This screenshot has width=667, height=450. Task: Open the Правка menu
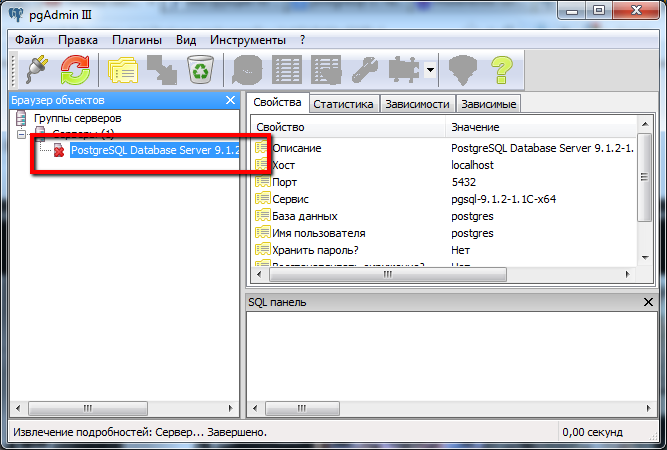pos(78,40)
